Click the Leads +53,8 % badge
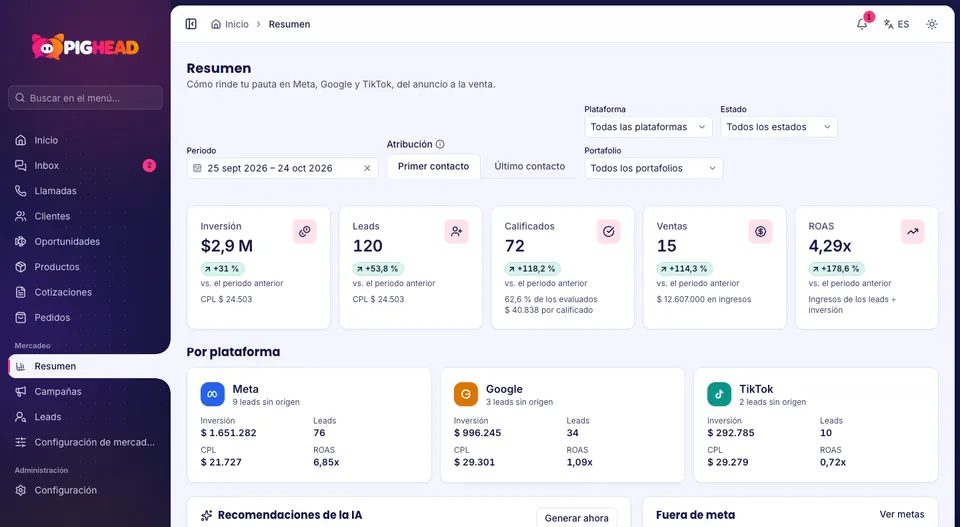The image size is (960, 527). tap(378, 269)
